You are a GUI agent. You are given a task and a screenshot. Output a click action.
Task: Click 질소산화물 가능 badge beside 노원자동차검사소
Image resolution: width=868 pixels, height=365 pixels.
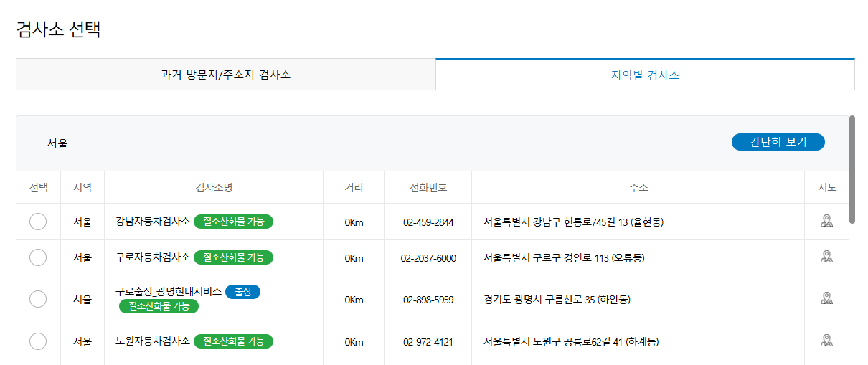click(x=233, y=341)
